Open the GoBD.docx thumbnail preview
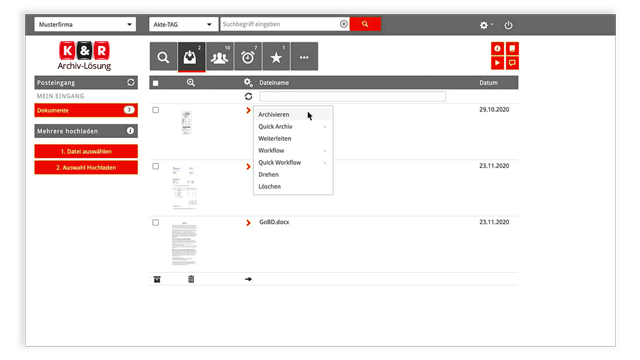640x360 pixels. 184,244
